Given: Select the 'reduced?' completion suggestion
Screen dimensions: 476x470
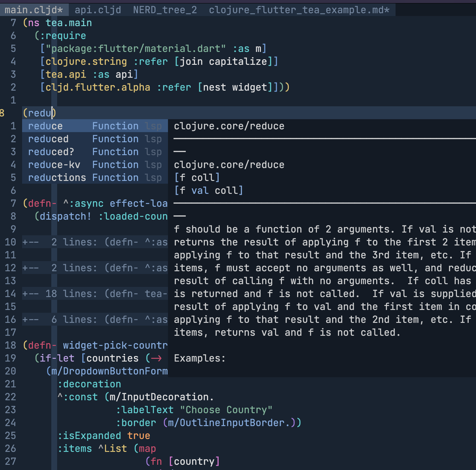Looking at the screenshot, I should click(x=95, y=152).
